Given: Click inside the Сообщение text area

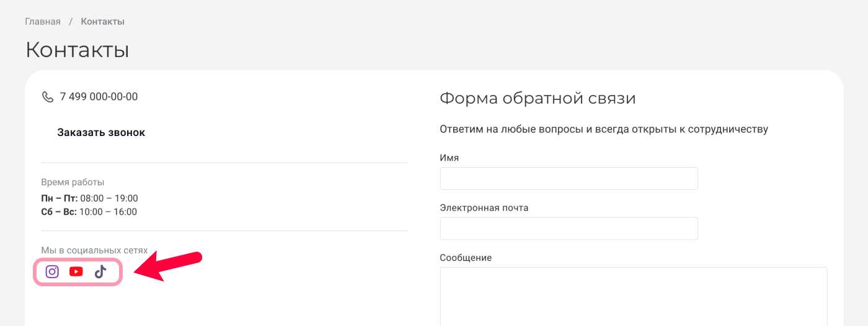Looking at the screenshot, I should point(634,297).
